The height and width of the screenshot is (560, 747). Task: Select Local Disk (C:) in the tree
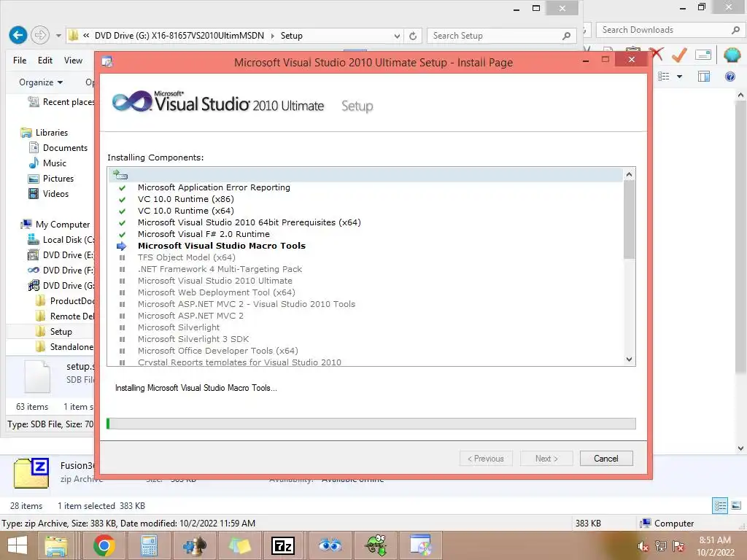(61, 239)
